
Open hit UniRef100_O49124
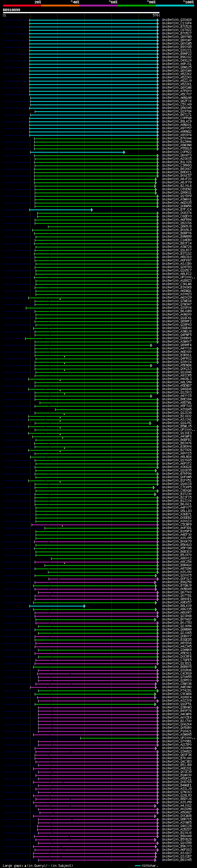(177, 61)
